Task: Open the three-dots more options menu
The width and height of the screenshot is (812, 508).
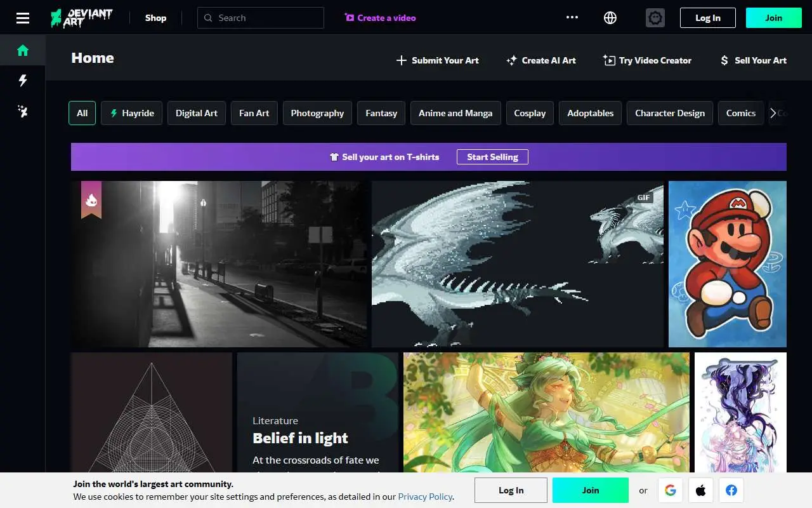Action: point(572,18)
